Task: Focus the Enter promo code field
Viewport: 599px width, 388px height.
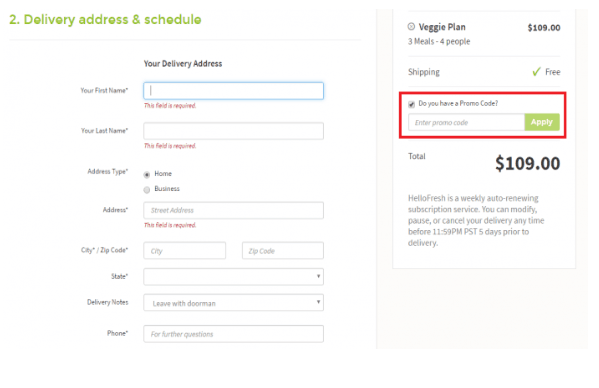Action: click(466, 122)
